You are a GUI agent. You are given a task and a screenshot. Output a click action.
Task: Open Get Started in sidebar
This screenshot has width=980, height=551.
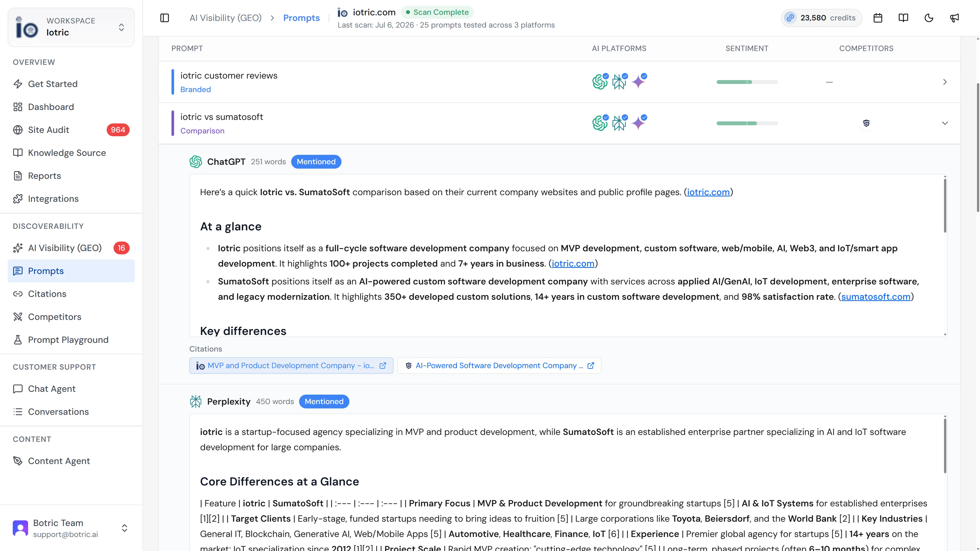click(x=71, y=84)
